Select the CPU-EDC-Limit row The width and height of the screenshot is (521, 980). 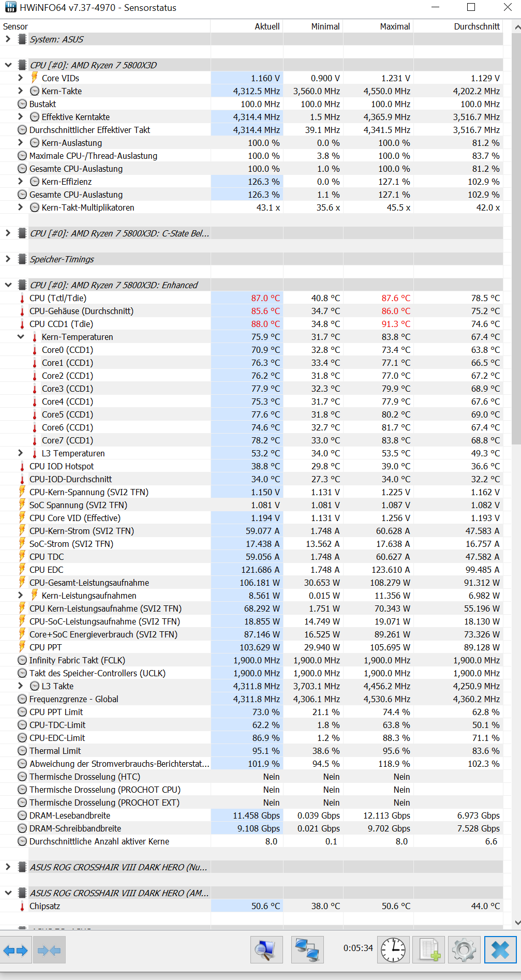pos(251,738)
